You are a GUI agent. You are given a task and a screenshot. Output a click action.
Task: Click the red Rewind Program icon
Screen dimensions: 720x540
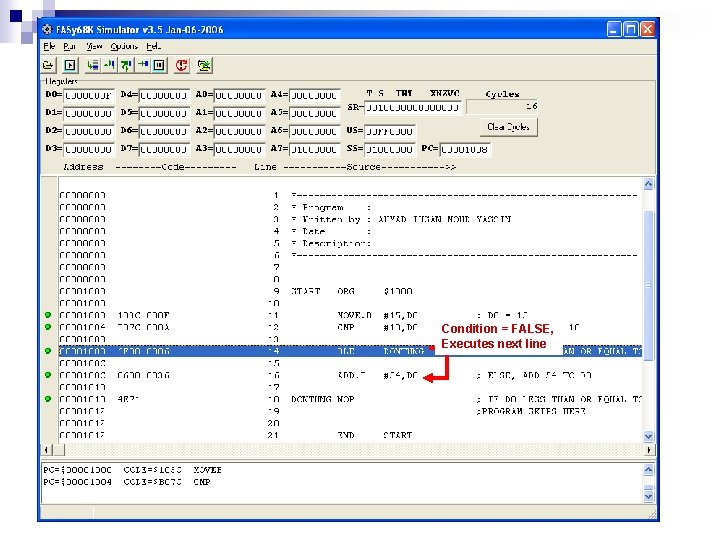(182, 65)
